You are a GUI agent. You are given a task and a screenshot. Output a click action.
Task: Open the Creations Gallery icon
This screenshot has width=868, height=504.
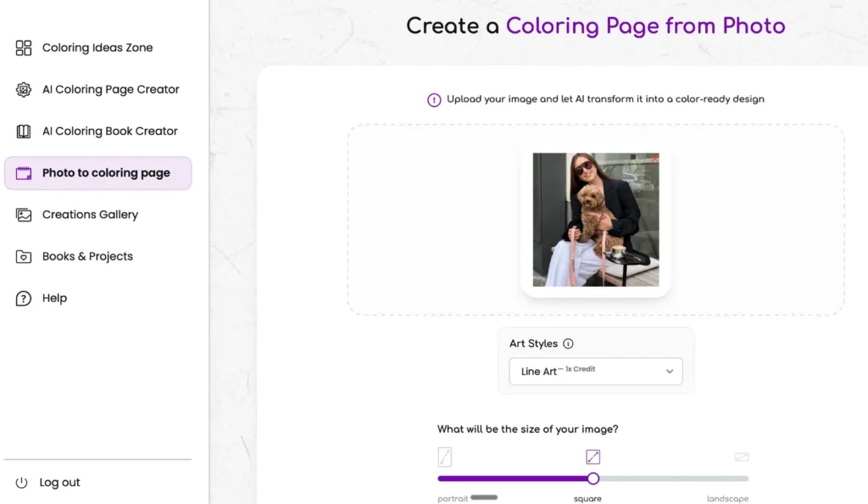(24, 215)
